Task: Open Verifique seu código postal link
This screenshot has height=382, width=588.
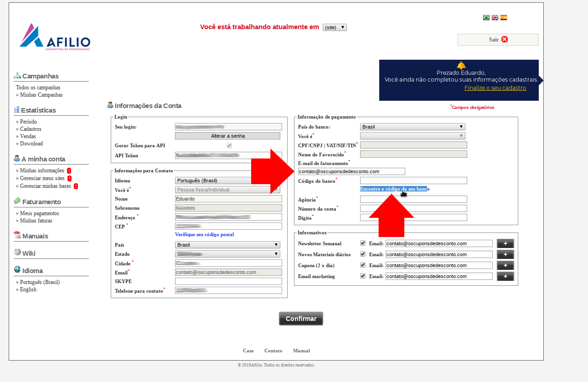Action: coord(204,234)
